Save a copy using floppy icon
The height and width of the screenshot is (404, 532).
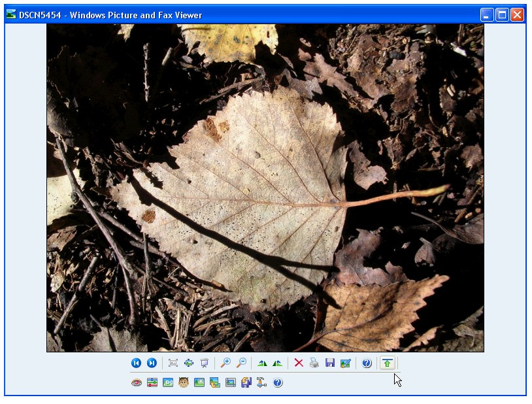(330, 363)
